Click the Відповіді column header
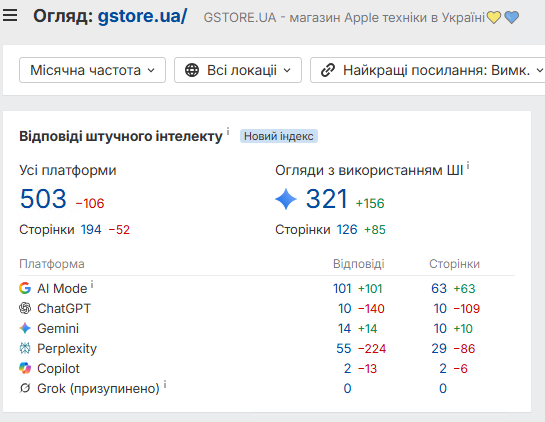The height and width of the screenshot is (422, 545). pos(359,264)
